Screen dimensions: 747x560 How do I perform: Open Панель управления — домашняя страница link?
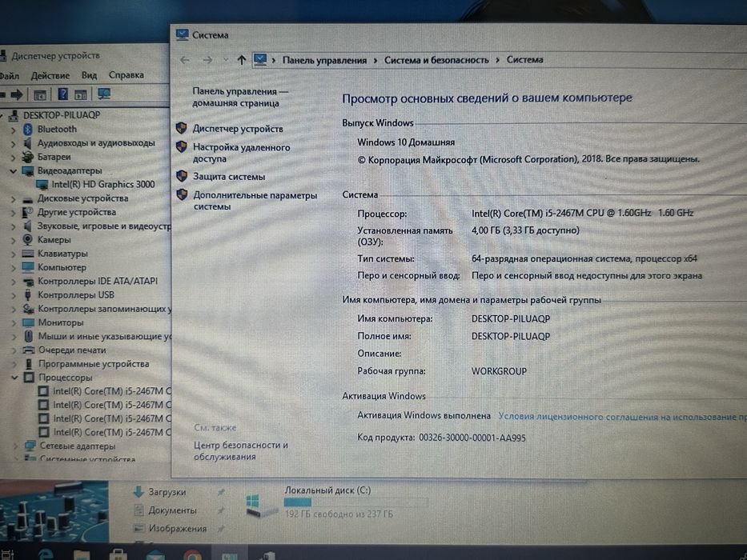240,97
